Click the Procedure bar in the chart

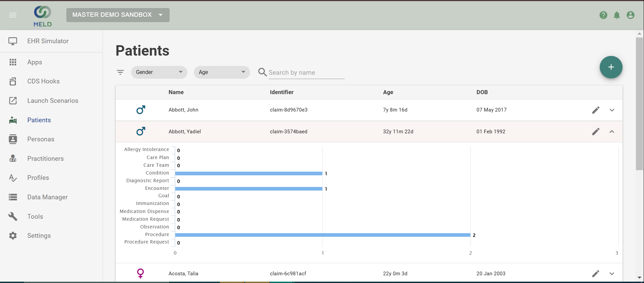coord(323,235)
